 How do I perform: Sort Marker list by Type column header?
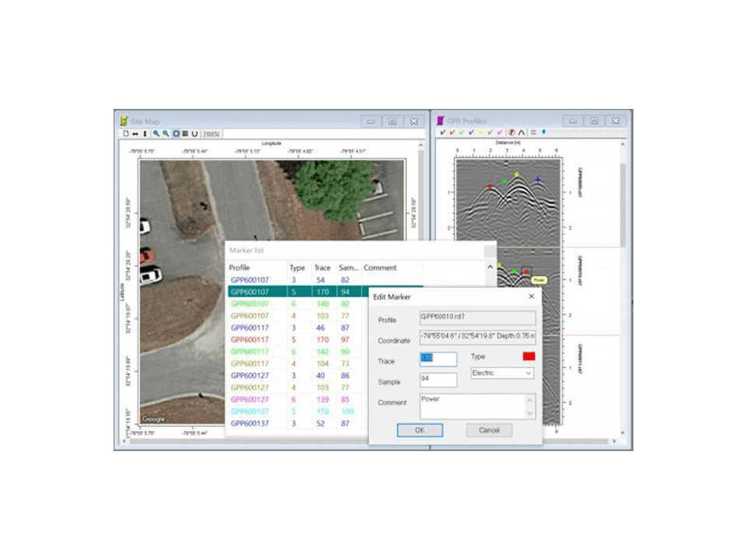[297, 268]
